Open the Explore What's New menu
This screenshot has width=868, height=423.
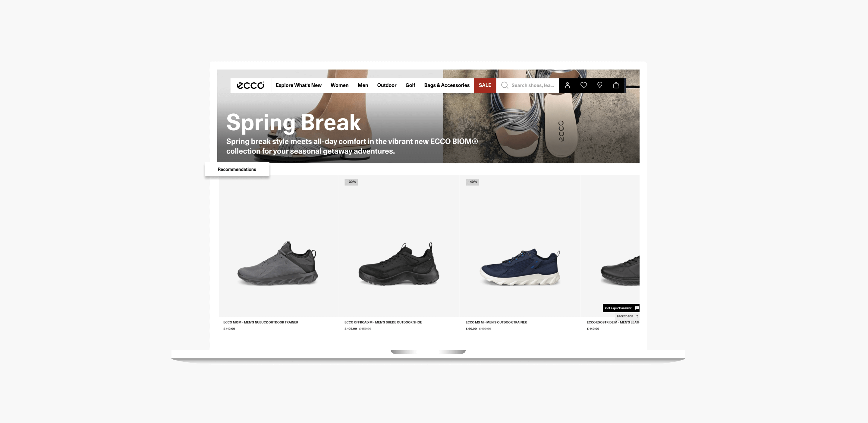tap(299, 85)
